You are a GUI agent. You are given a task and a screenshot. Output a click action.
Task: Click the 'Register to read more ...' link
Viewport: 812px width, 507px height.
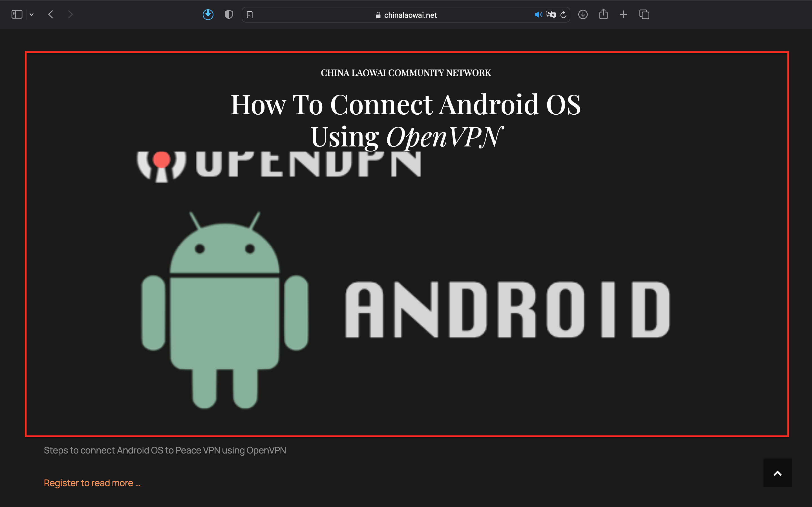(x=92, y=483)
